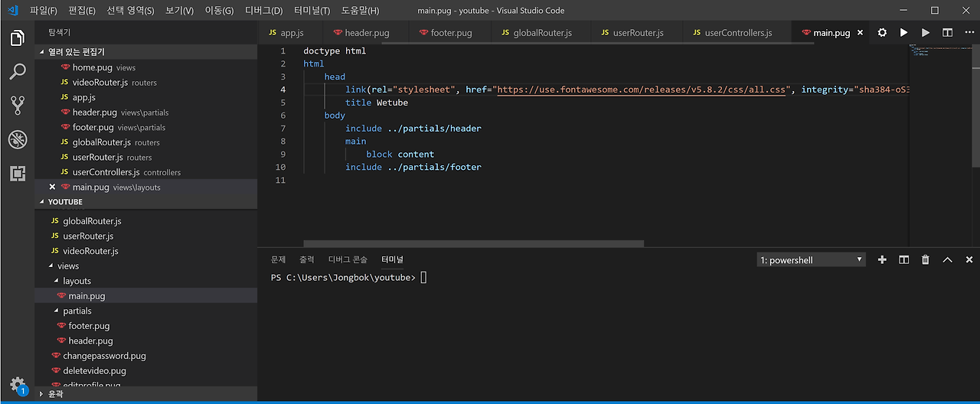Open the Manage gear icon with badge

click(17, 385)
